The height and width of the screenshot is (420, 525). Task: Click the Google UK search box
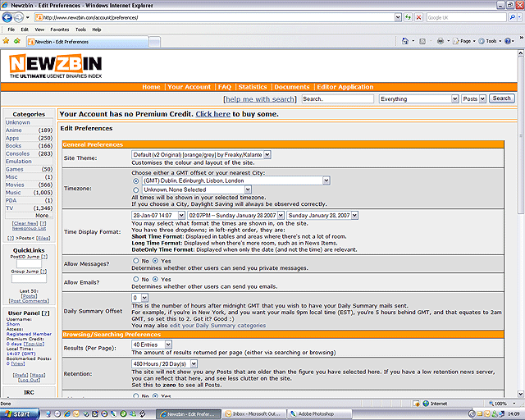[467, 17]
